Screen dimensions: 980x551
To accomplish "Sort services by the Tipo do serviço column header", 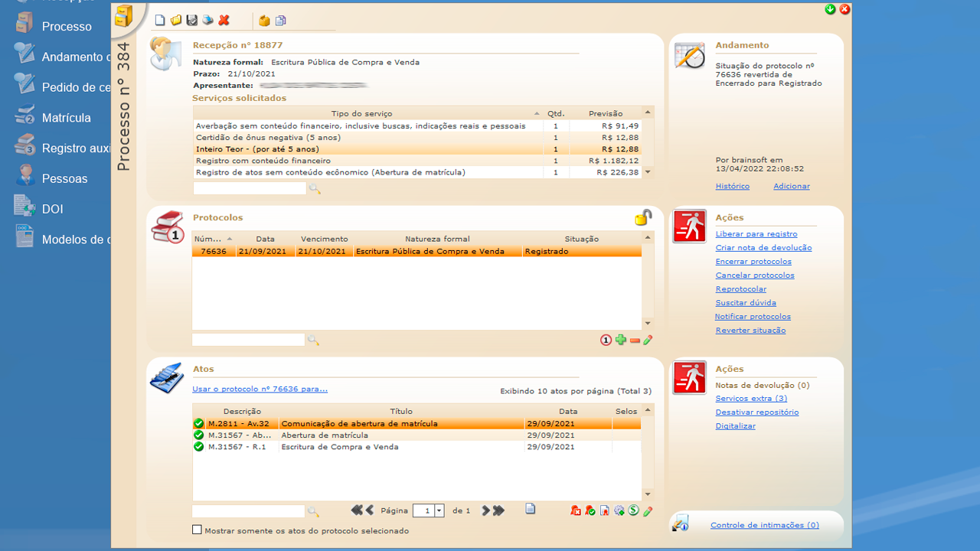I will click(368, 113).
